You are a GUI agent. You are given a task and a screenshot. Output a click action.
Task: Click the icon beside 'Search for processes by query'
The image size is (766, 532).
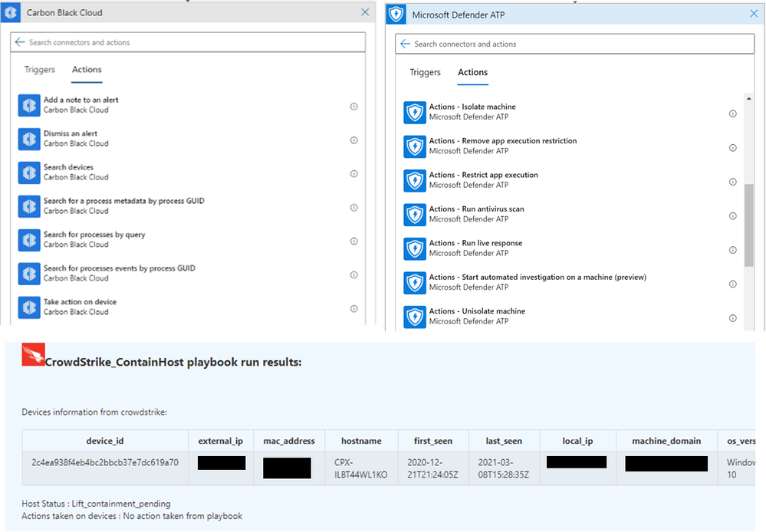click(29, 241)
